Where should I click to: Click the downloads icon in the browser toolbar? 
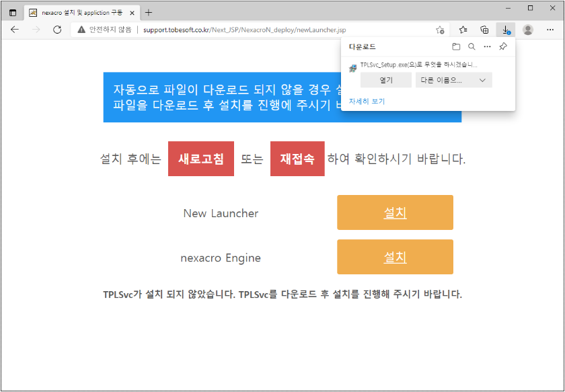(506, 30)
